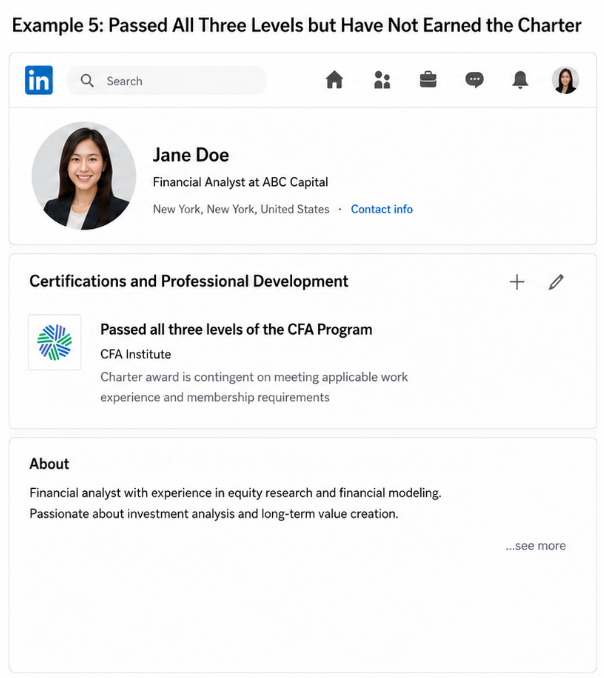The width and height of the screenshot is (604, 678).
Task: Click the 'CFA Institute' issuer text
Action: coord(136,354)
